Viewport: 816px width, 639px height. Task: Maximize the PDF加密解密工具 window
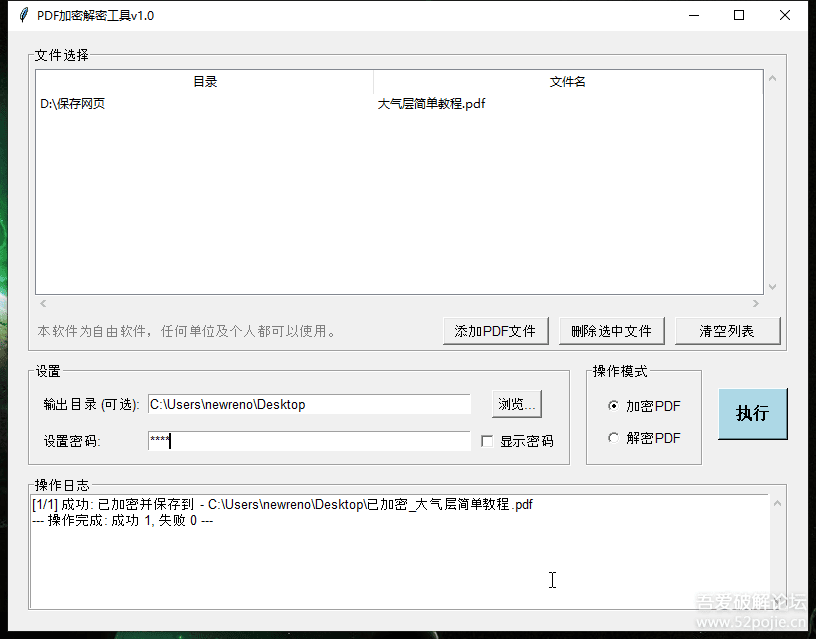pyautogui.click(x=739, y=15)
